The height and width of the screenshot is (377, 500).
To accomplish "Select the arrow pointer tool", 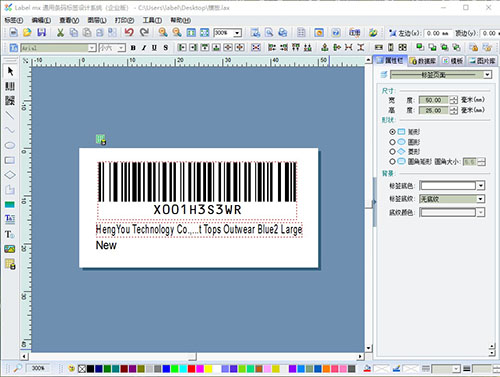I will point(10,71).
